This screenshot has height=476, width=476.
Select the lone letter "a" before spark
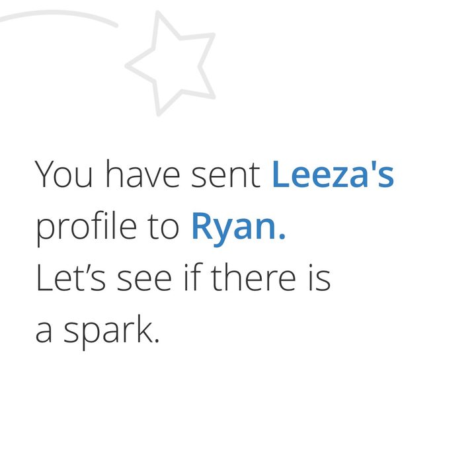(x=44, y=333)
